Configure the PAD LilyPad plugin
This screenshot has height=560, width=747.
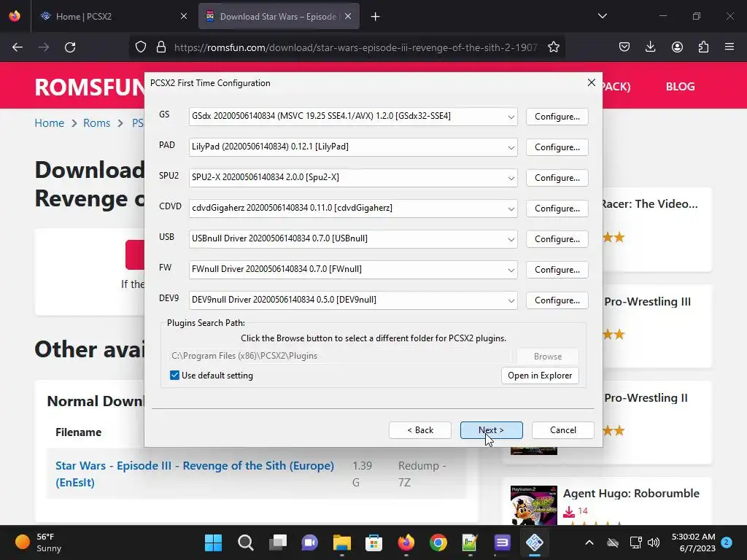[557, 147]
